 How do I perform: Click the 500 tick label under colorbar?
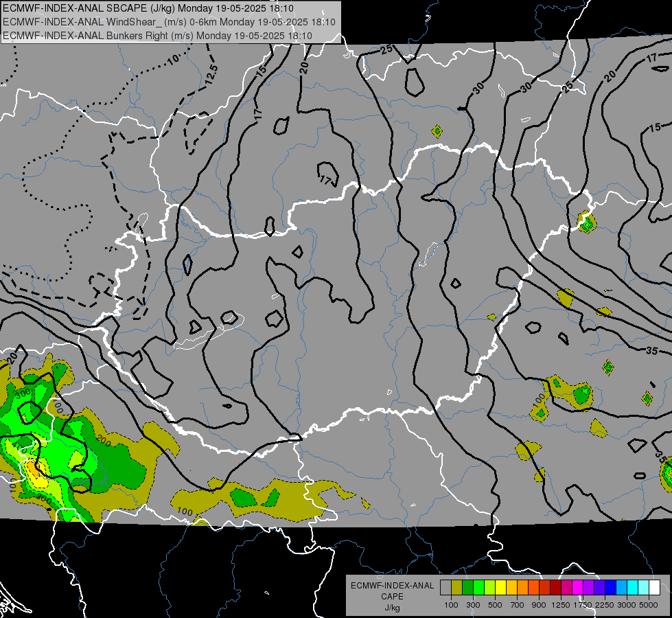[495, 605]
